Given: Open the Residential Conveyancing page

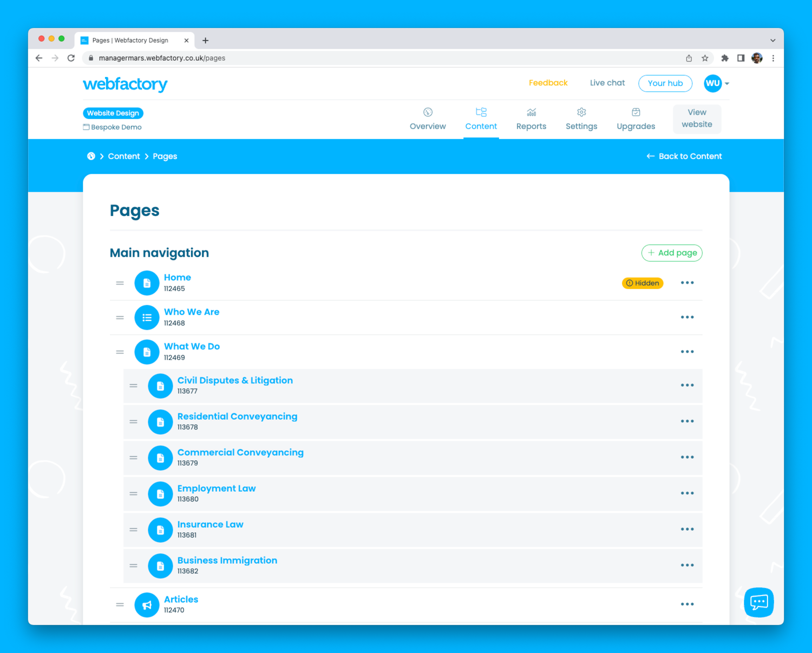Looking at the screenshot, I should [x=237, y=416].
